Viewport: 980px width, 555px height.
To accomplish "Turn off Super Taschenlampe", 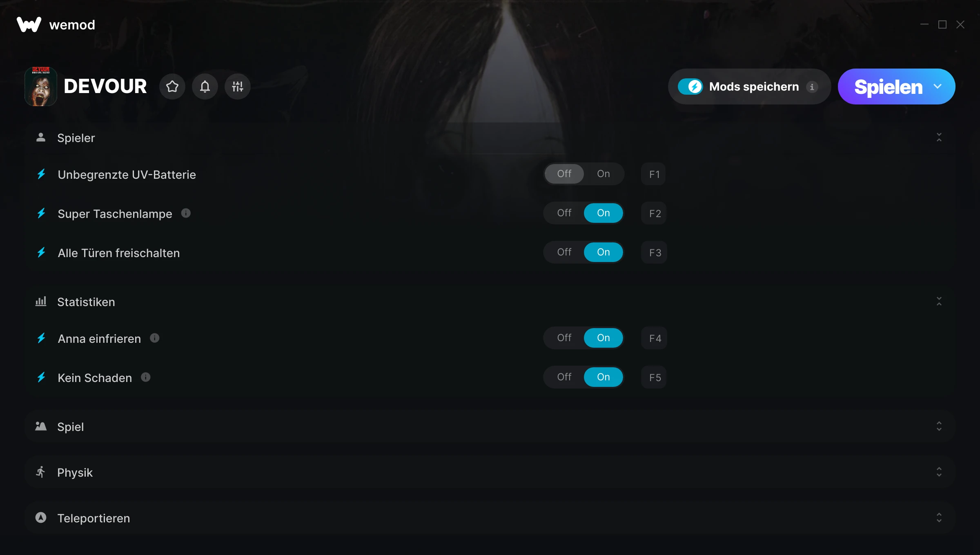I will point(564,213).
